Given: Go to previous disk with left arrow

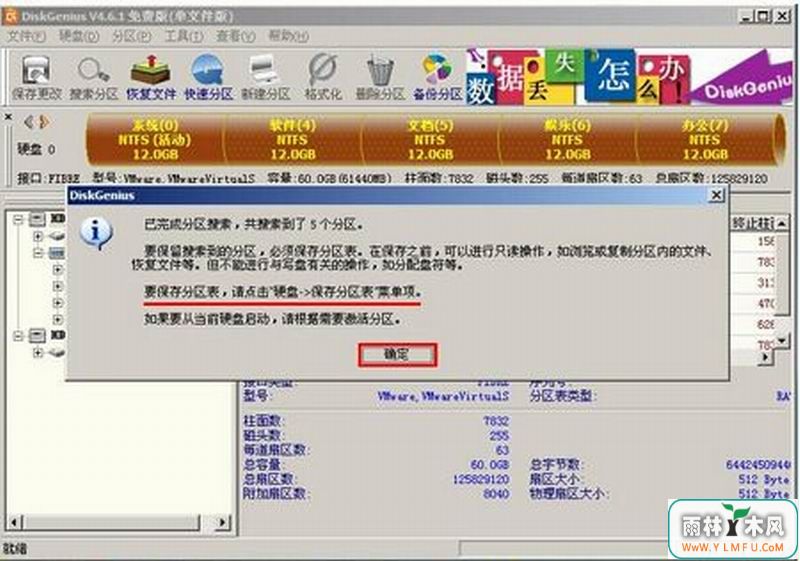Looking at the screenshot, I should (x=29, y=122).
